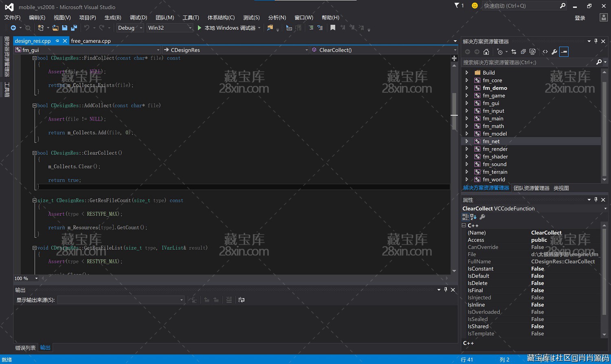Click the Home icon in Solution Explorer

point(486,52)
